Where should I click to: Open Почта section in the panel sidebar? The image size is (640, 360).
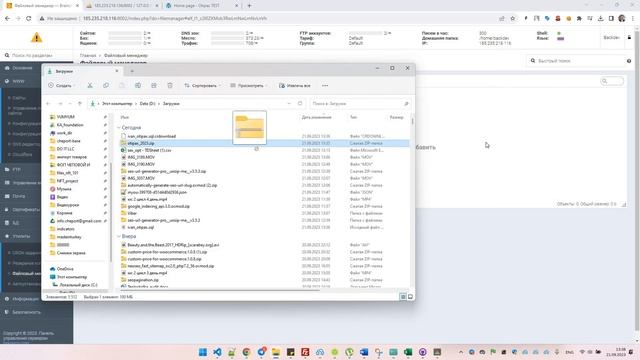(18, 196)
